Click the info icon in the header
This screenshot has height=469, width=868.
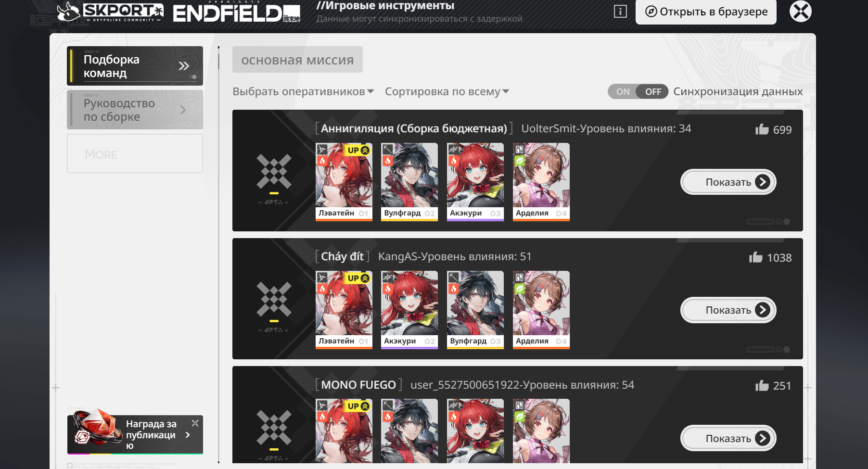click(x=620, y=11)
